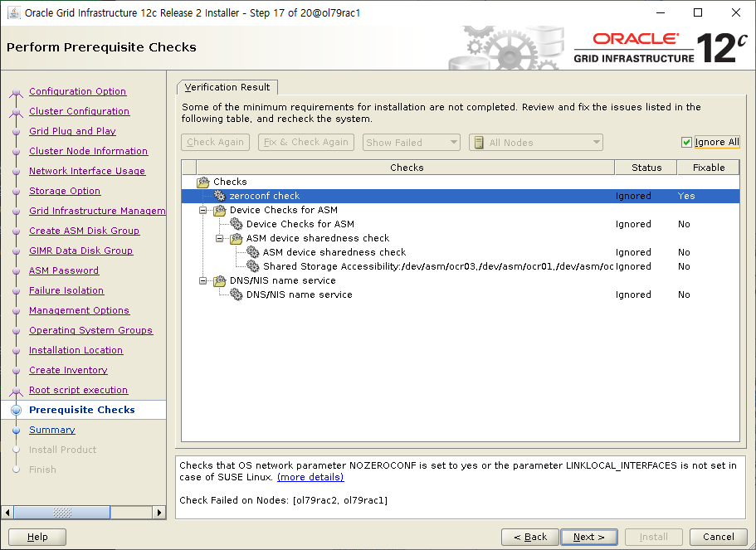The image size is (756, 550).
Task: Click the Fix & Check Again button
Action: pyautogui.click(x=306, y=142)
